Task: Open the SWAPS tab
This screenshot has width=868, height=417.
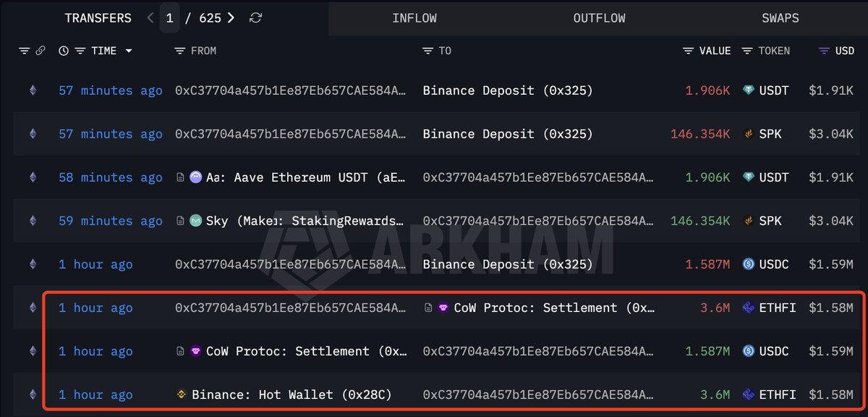Action: [x=780, y=18]
